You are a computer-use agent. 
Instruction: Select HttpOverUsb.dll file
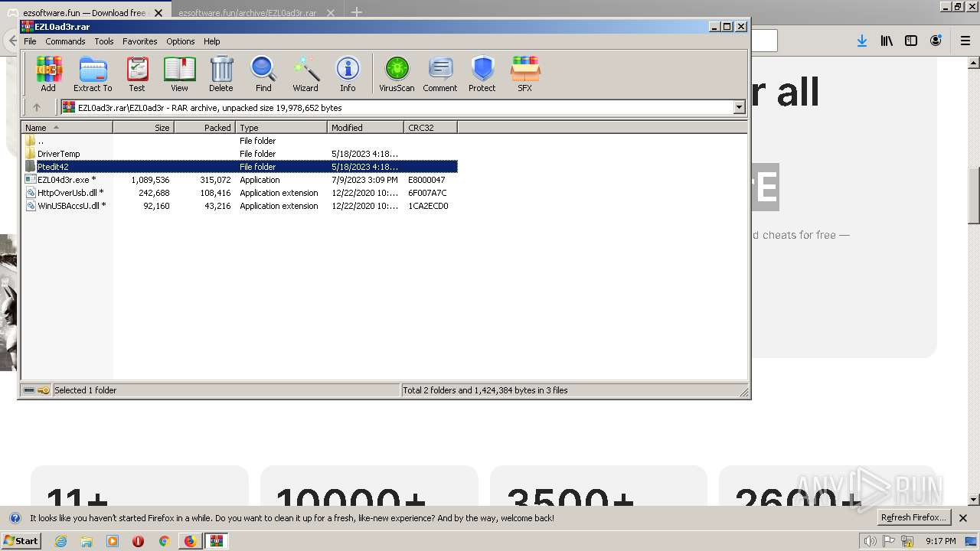(x=240, y=193)
